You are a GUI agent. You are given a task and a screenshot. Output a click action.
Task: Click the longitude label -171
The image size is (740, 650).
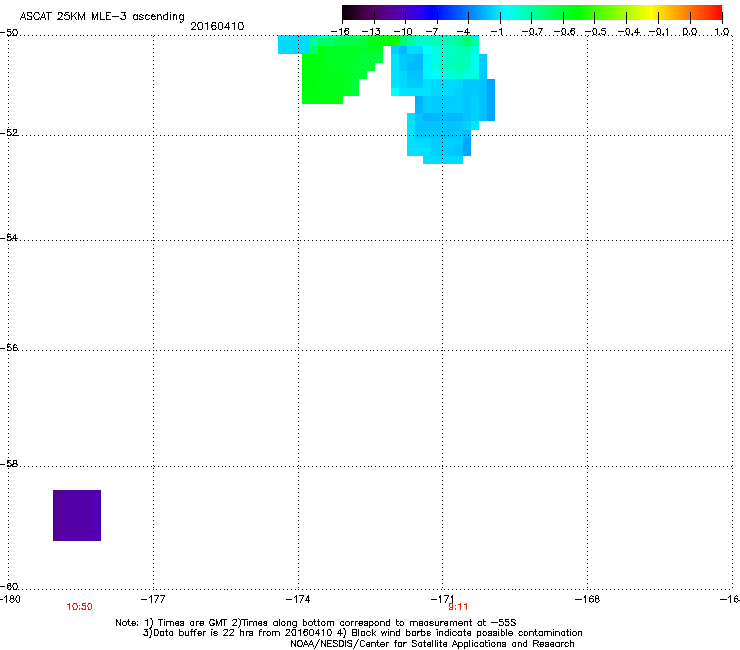click(442, 599)
